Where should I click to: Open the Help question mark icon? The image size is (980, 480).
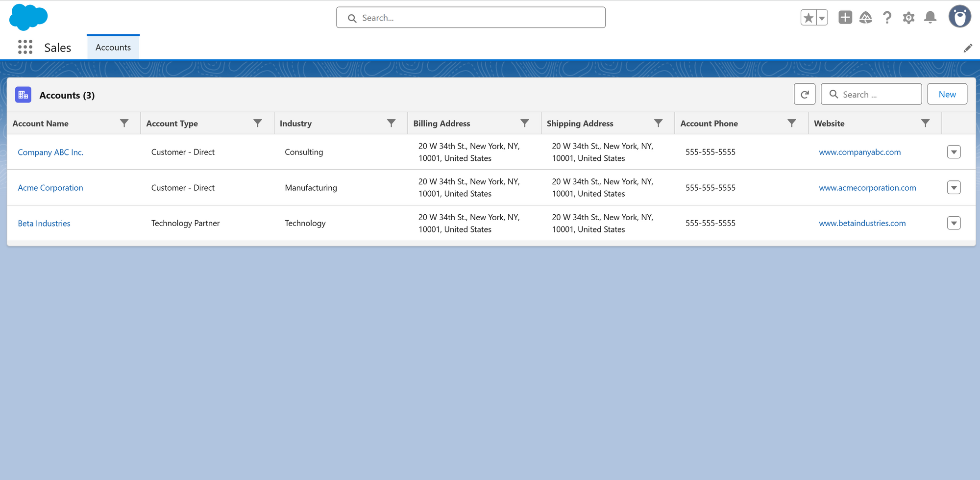pyautogui.click(x=887, y=18)
